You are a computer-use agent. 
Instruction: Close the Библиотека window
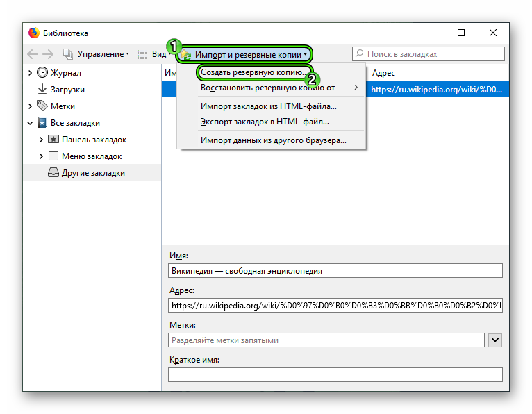pos(493,33)
